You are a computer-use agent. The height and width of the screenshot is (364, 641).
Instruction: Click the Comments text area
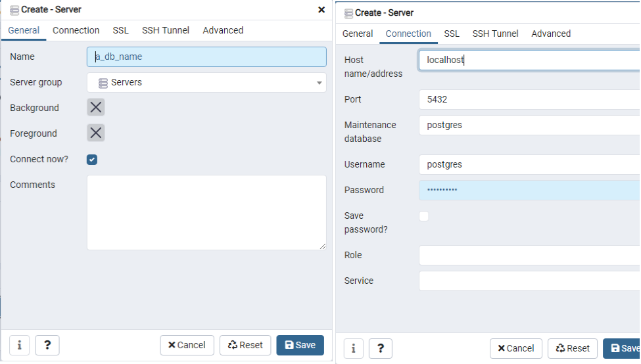tap(206, 212)
